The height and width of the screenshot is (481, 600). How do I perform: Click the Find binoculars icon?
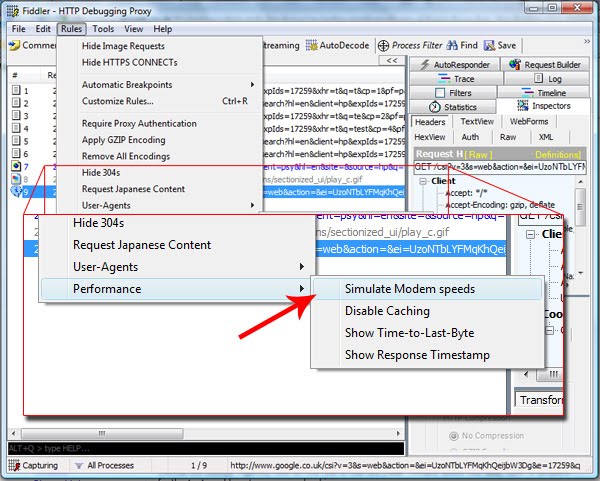[x=452, y=46]
